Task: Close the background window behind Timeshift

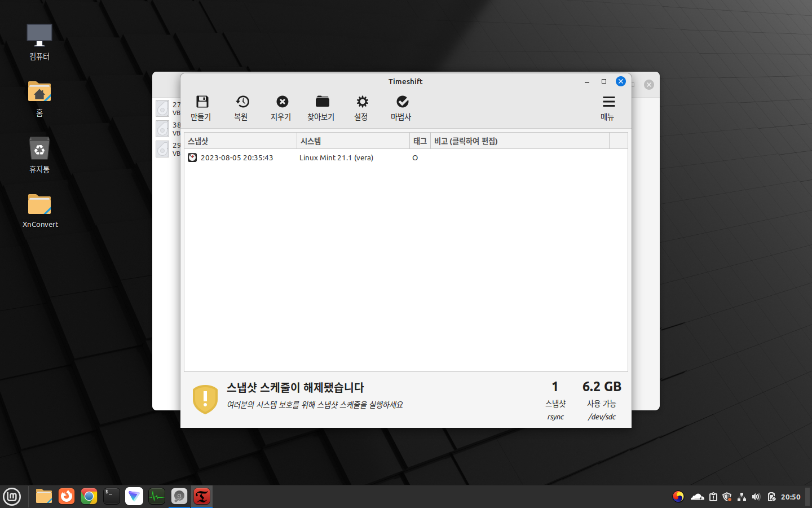Action: point(649,85)
